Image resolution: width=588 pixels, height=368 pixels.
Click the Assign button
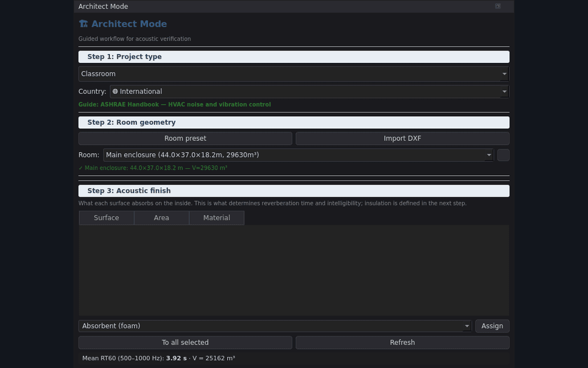point(492,326)
